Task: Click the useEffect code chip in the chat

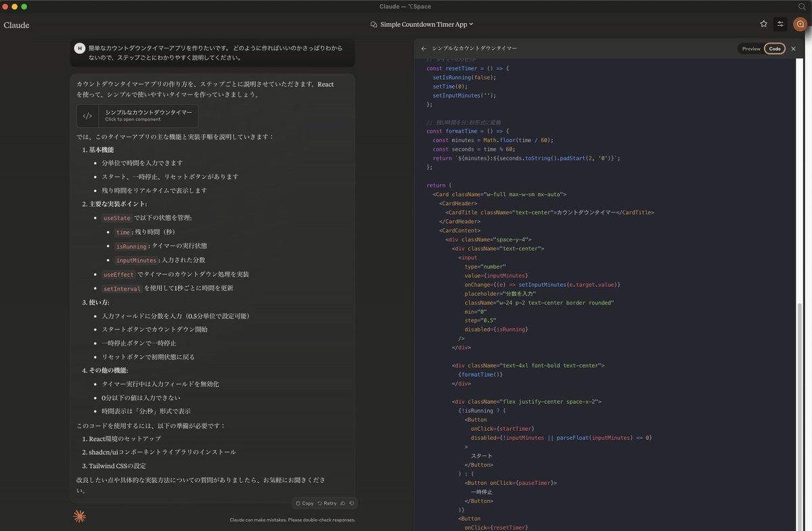Action: pyautogui.click(x=118, y=275)
